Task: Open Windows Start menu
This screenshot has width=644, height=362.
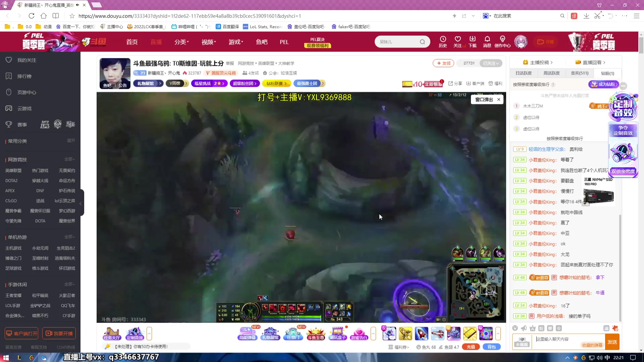Action: pyautogui.click(x=6, y=358)
